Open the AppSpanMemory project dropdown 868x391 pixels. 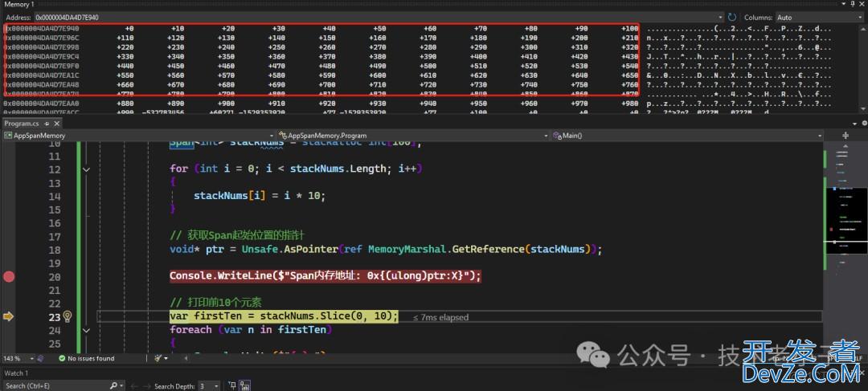tap(138, 136)
